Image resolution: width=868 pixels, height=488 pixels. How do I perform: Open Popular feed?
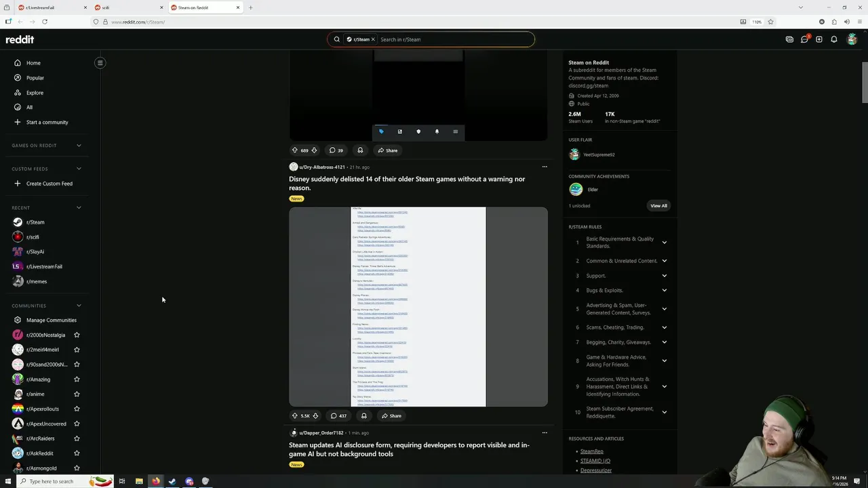tap(35, 78)
